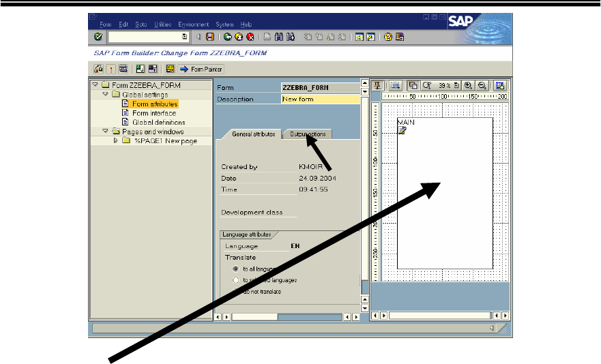
Task: Click the green Enter checkmark icon
Action: 98,37
